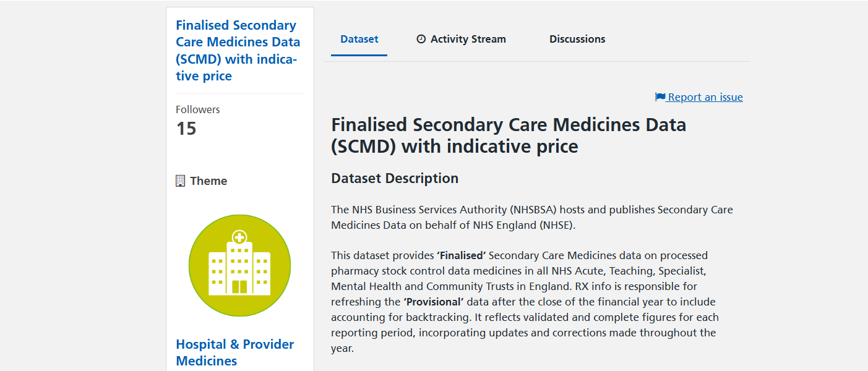Click the Report an issue link

click(x=705, y=97)
